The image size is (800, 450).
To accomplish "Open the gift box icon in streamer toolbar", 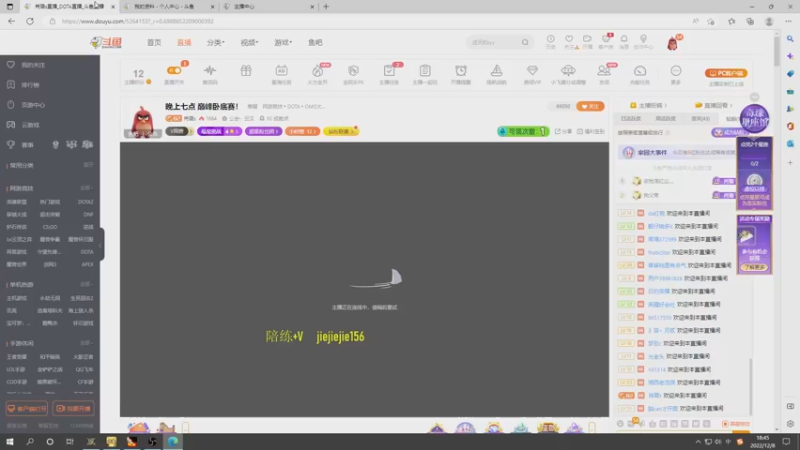I will (246, 70).
